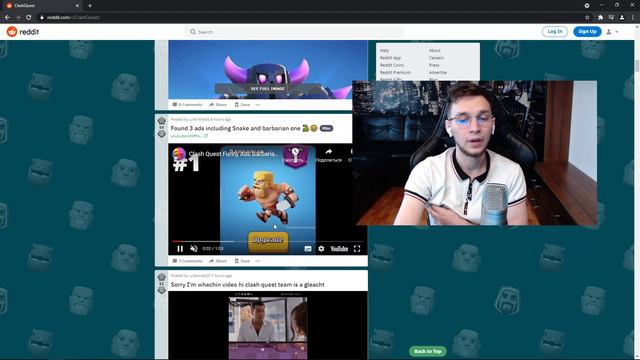Screen dimensions: 640x360
Task: Click the Careers footer link
Action: [x=436, y=58]
